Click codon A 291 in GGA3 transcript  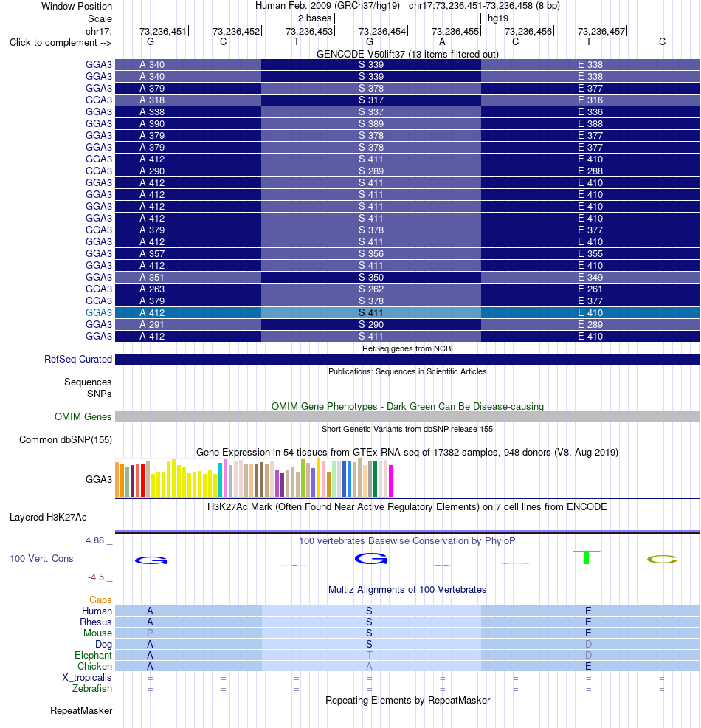point(152,325)
